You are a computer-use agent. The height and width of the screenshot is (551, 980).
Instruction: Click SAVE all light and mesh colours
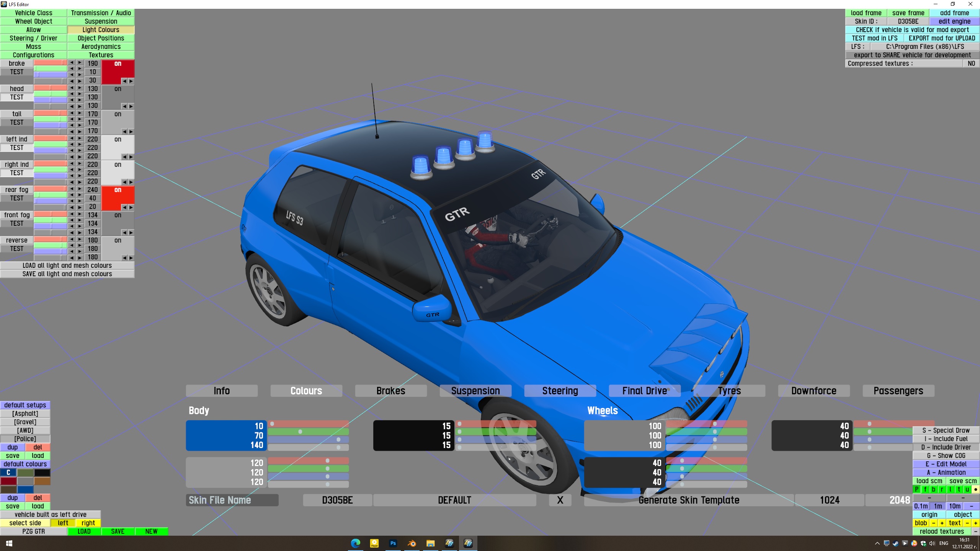(67, 274)
